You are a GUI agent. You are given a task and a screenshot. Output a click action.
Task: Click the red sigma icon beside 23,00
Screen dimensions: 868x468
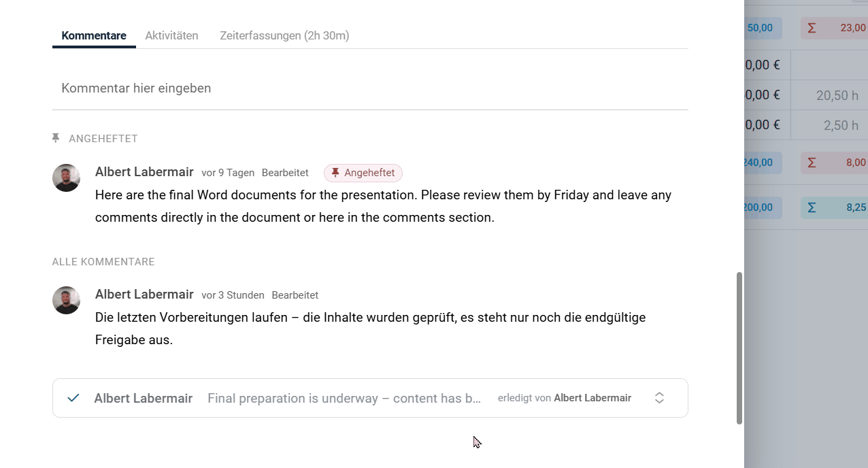(812, 28)
